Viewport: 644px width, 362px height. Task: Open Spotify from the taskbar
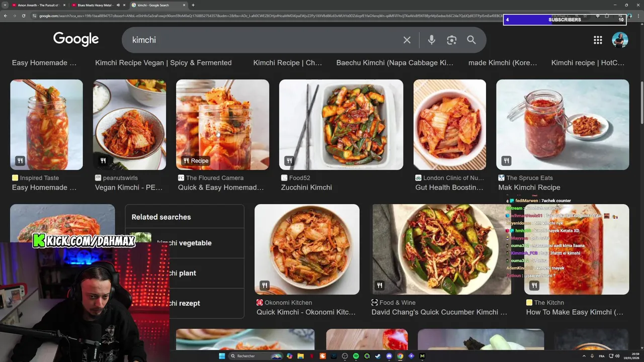(356, 356)
